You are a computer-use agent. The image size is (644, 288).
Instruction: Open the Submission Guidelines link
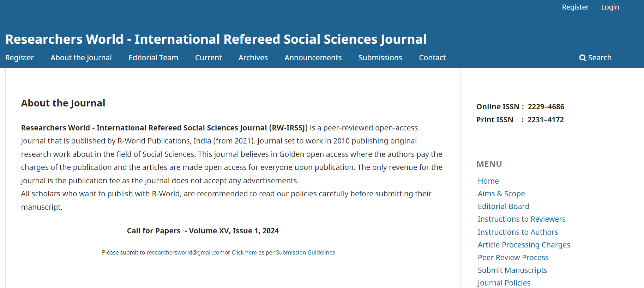pos(305,252)
